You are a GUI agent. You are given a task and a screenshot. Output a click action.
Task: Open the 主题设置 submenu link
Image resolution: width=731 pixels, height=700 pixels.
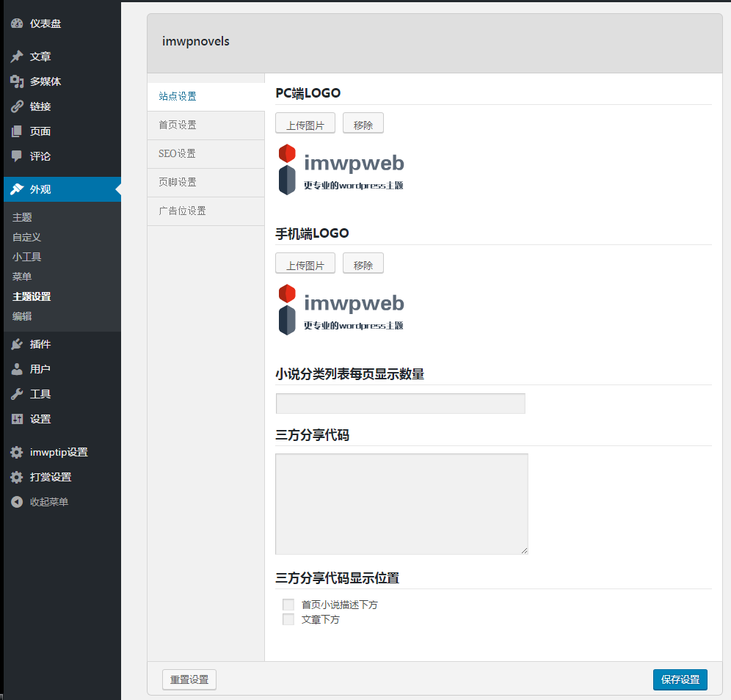point(32,296)
